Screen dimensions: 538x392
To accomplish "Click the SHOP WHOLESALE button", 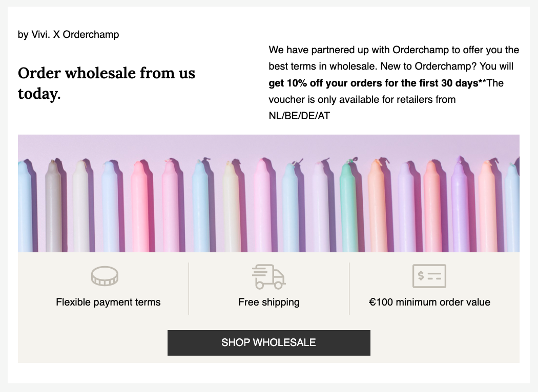I will [x=268, y=343].
